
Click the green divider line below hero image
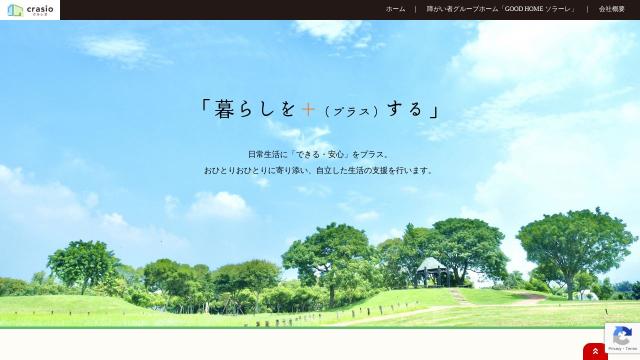pyautogui.click(x=302, y=328)
